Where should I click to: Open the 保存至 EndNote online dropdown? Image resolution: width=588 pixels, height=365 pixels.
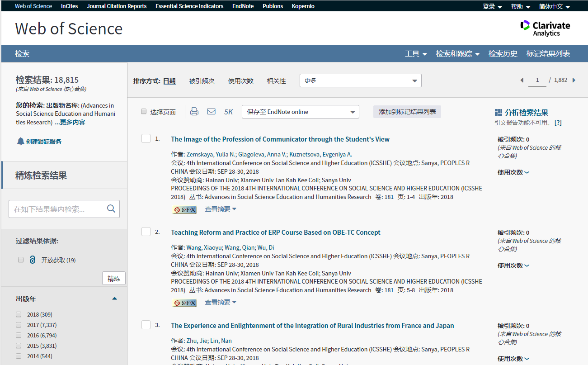(301, 112)
